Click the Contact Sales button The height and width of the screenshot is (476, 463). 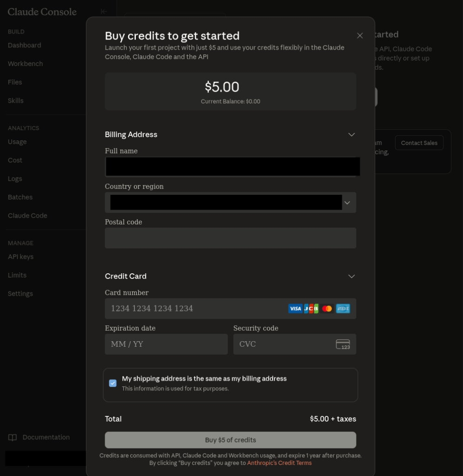tap(419, 143)
